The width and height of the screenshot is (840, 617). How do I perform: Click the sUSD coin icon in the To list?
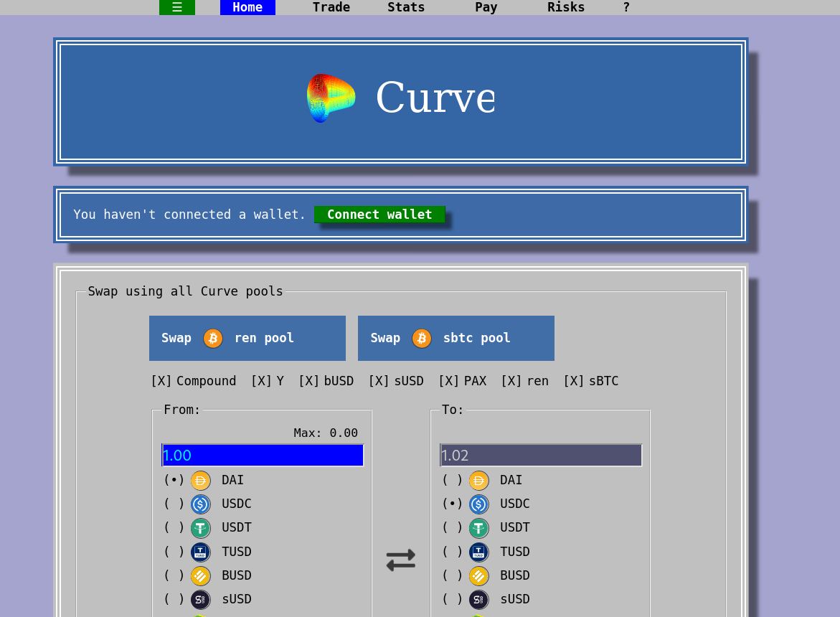click(479, 599)
